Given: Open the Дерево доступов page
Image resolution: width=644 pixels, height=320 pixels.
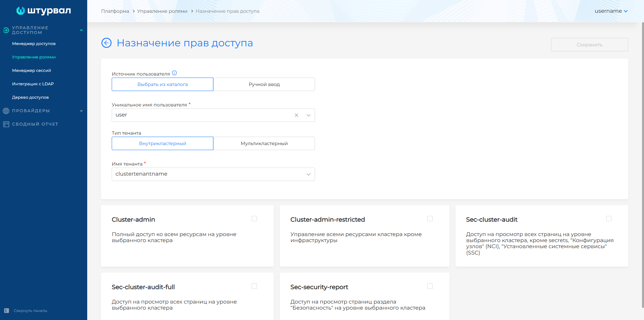Looking at the screenshot, I should (30, 97).
